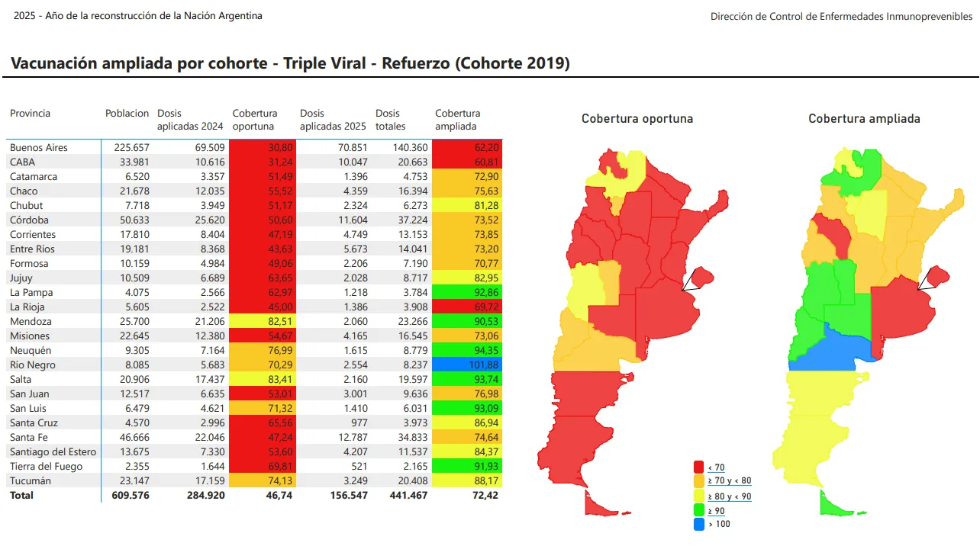Select the '≥ 70 y < 80' legend label
The image size is (980, 546).
coord(730,481)
